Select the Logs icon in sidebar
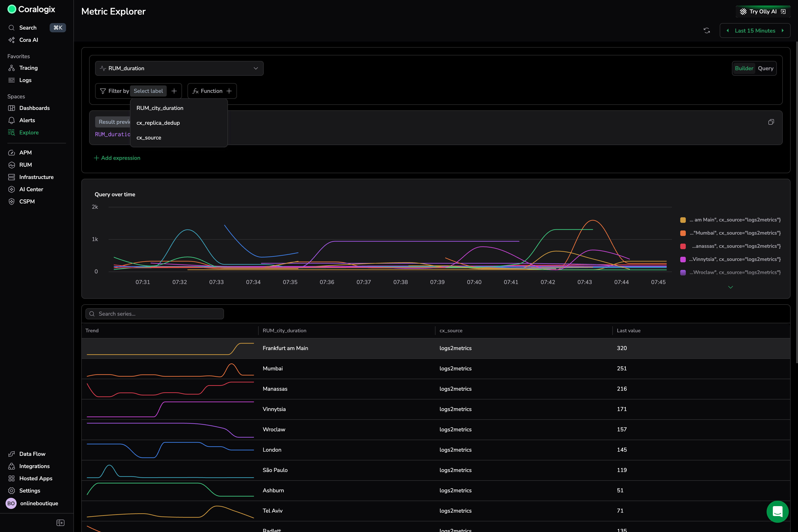Viewport: 798px width, 532px height. (x=12, y=80)
